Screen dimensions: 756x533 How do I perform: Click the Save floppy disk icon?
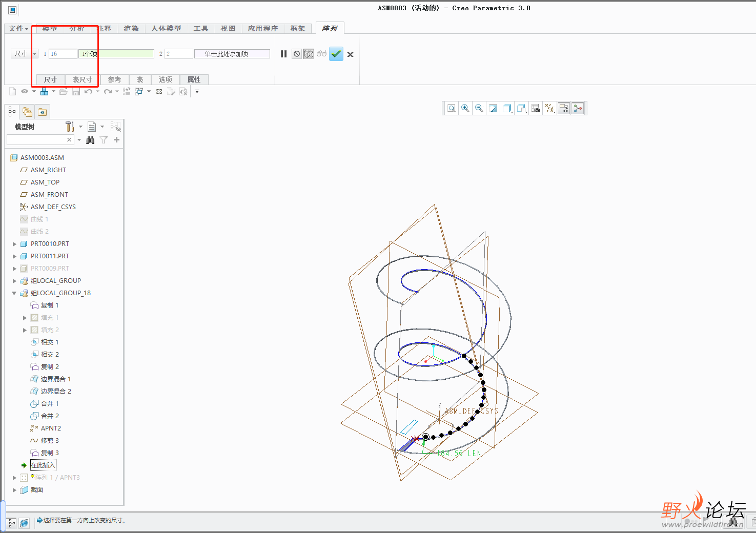point(76,91)
